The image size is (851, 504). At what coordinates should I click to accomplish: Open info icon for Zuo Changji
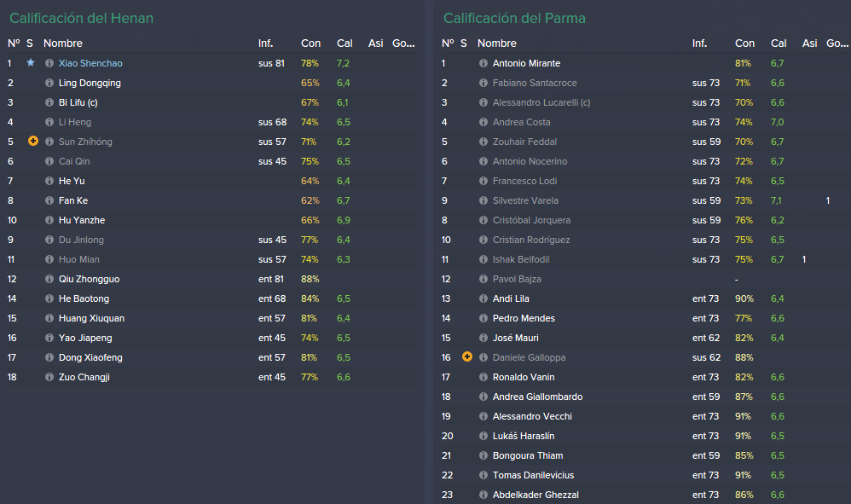point(49,377)
